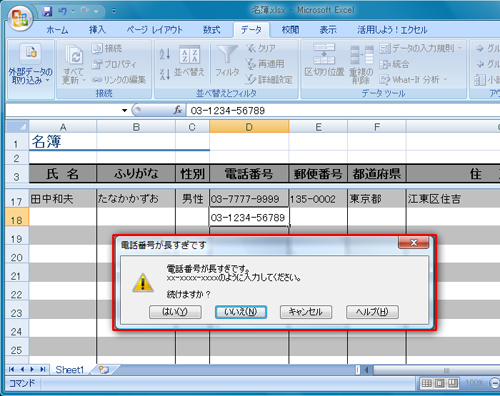Sort ascending with the A-Z icon
Viewport: 500px width, 396px height.
click(165, 54)
